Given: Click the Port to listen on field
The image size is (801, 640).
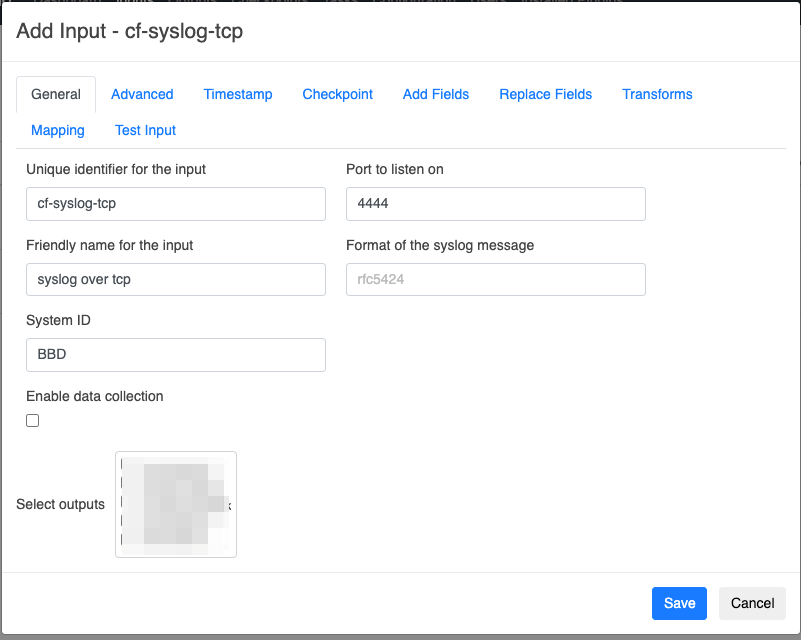Looking at the screenshot, I should 495,204.
